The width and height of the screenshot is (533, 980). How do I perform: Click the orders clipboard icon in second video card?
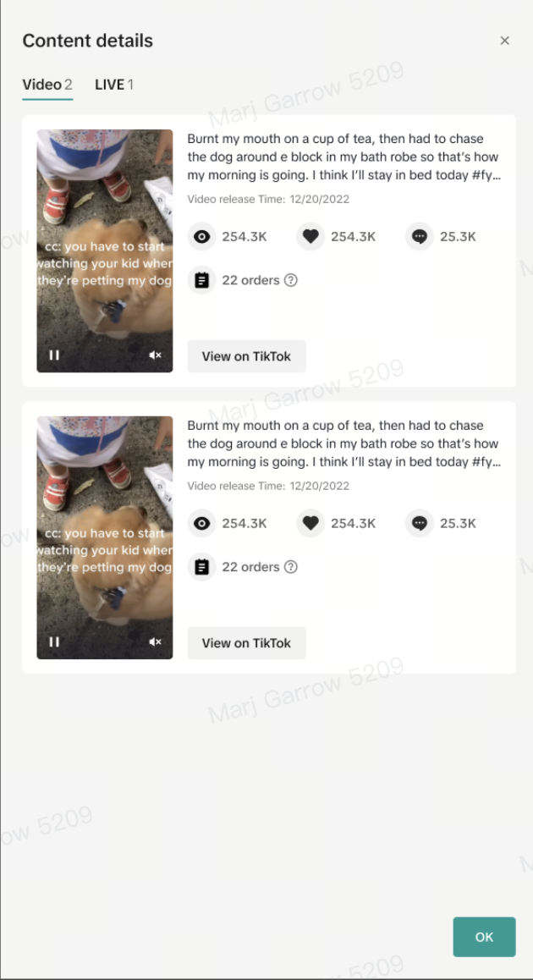click(x=202, y=567)
